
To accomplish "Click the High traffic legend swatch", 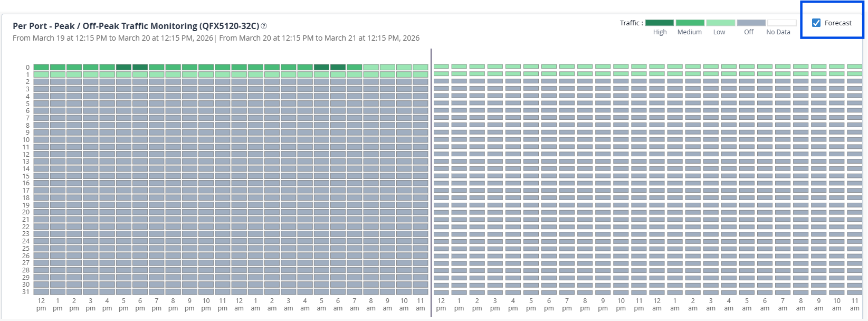I will [x=660, y=23].
